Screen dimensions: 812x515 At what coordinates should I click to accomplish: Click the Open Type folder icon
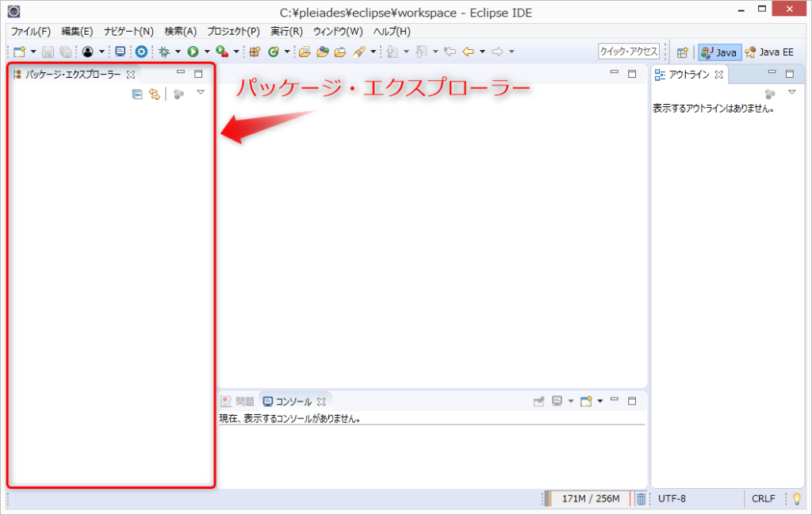click(304, 52)
